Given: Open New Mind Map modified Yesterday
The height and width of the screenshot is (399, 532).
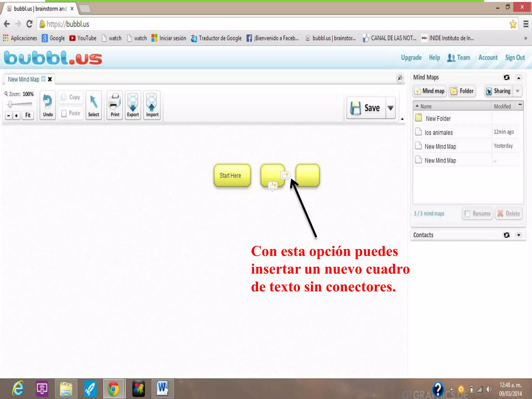Looking at the screenshot, I should (x=466, y=146).
